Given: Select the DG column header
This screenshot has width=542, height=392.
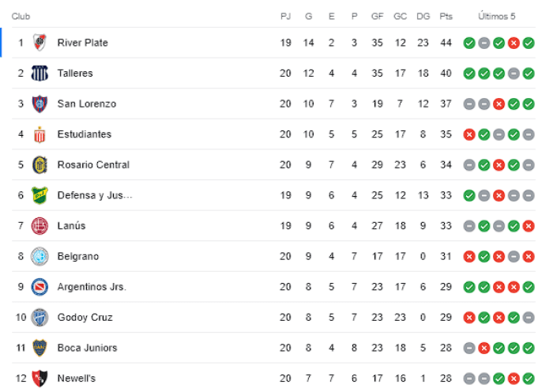Looking at the screenshot, I should tap(423, 17).
